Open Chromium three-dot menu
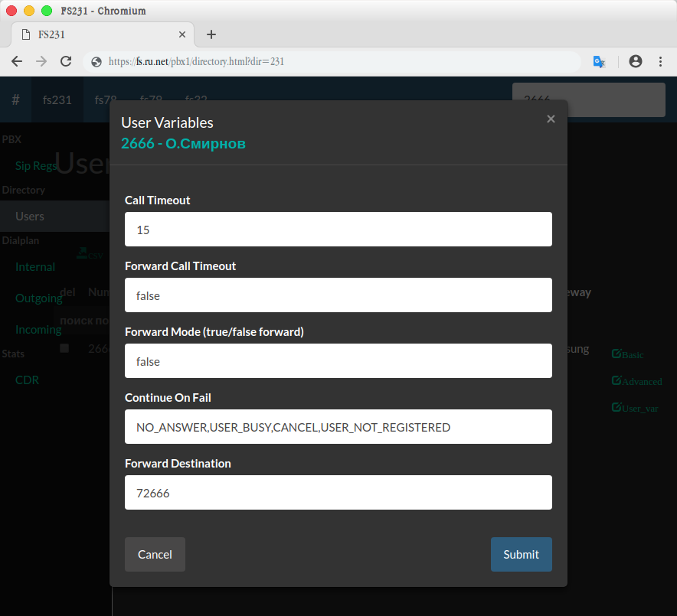The height and width of the screenshot is (616, 677). [660, 61]
